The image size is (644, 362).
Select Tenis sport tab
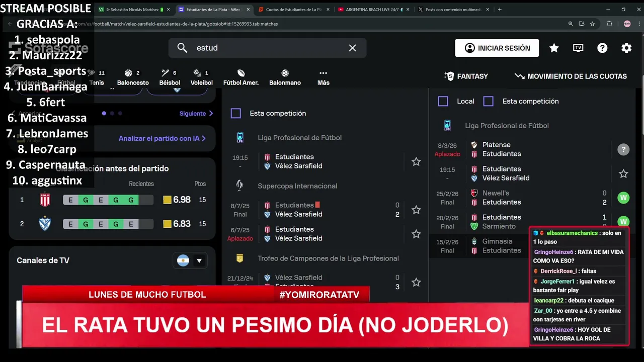point(97,77)
